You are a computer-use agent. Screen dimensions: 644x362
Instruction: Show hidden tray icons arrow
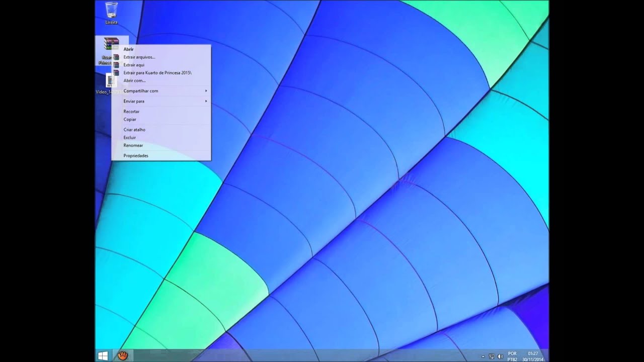[x=483, y=356]
